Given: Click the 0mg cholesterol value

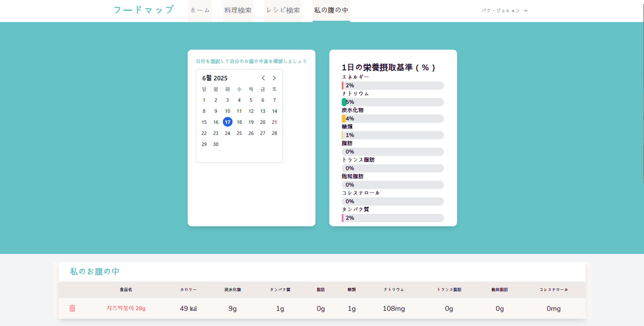Looking at the screenshot, I should (x=554, y=308).
